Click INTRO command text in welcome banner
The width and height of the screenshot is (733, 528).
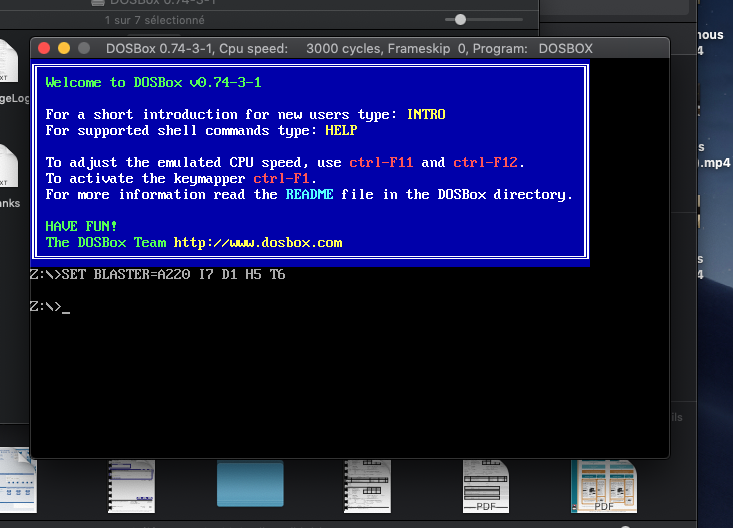pyautogui.click(x=426, y=114)
